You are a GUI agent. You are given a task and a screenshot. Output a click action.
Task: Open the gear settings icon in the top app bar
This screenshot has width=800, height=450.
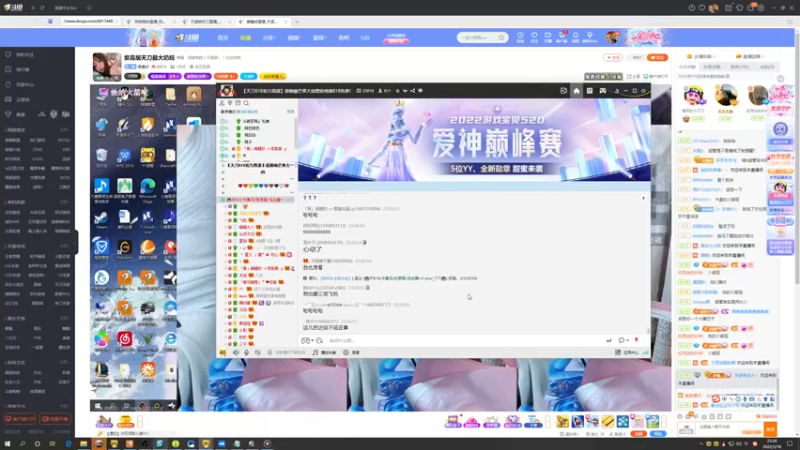point(761,8)
